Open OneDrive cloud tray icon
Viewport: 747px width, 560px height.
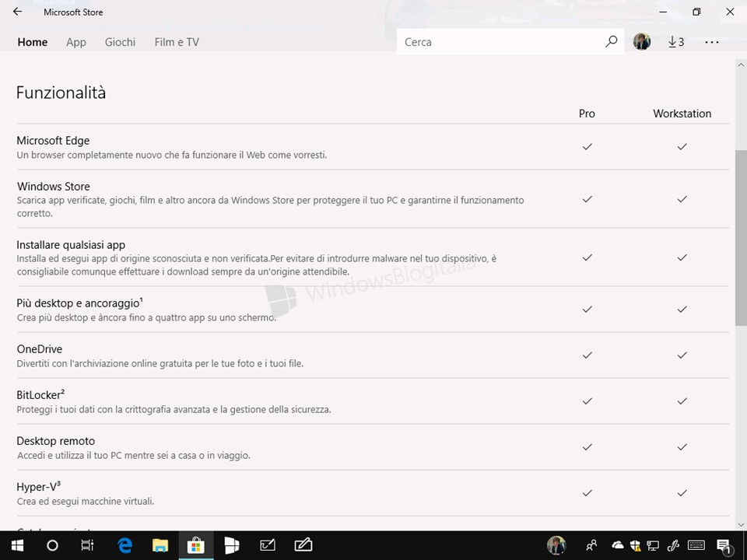point(617,544)
